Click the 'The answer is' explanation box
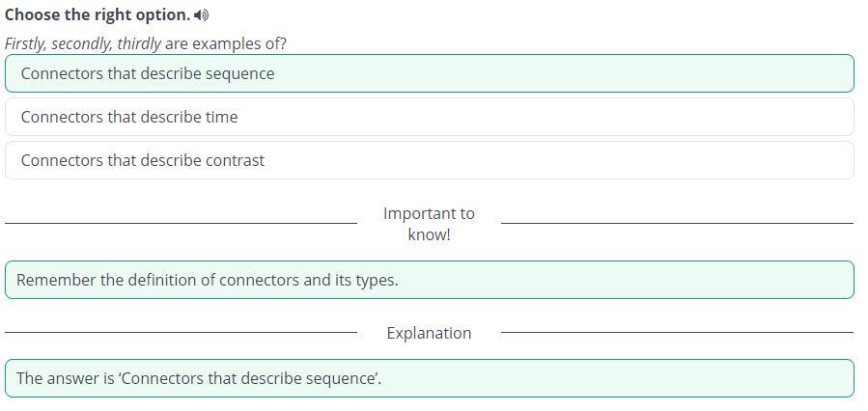868x411 pixels. coord(429,378)
